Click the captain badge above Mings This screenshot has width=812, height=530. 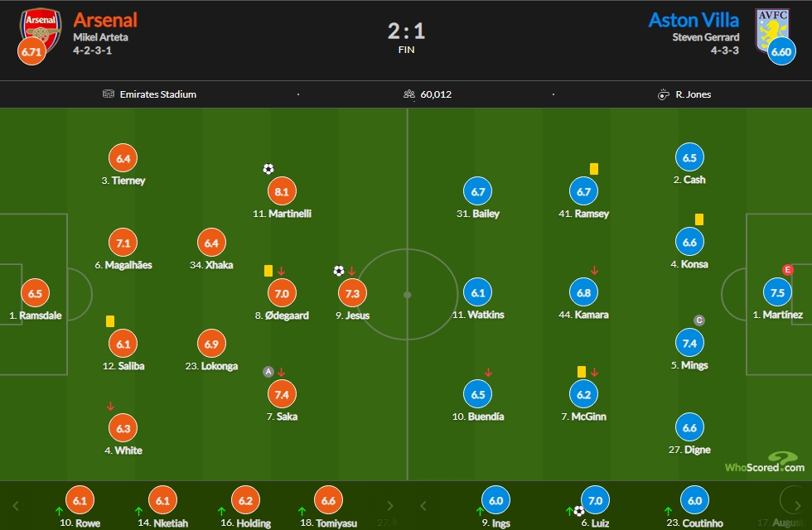click(699, 320)
